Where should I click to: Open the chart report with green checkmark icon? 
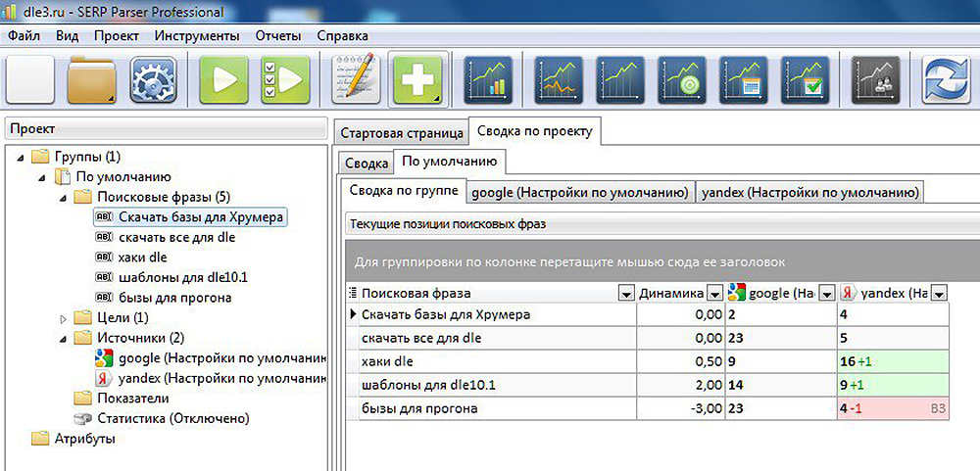pyautogui.click(x=806, y=79)
